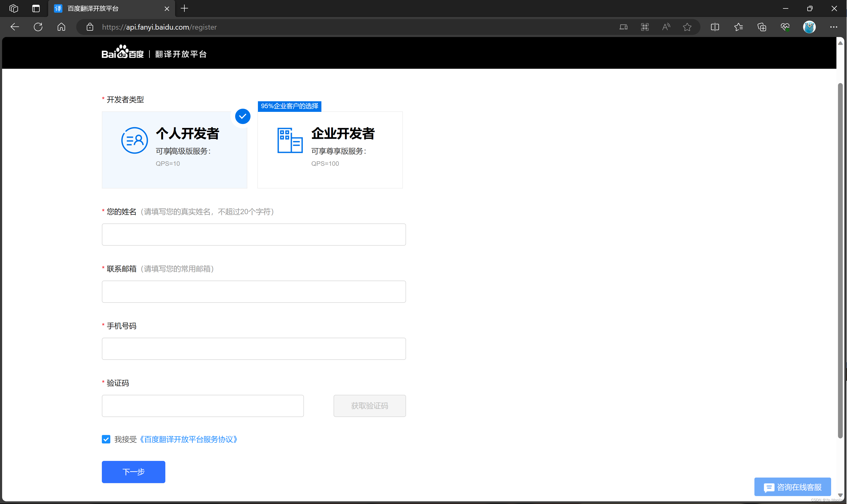The image size is (847, 504).
Task: Open tab actions menu in title bar
Action: (36, 8)
